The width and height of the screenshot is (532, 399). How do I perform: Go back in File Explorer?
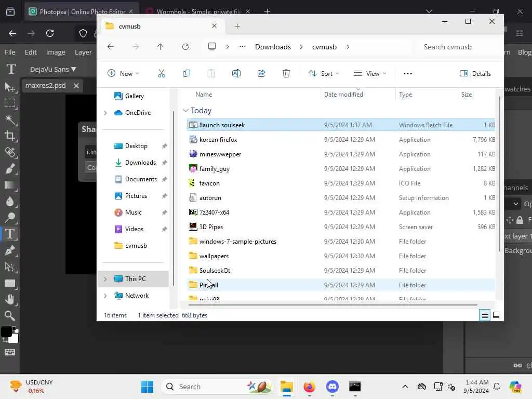pos(111,47)
